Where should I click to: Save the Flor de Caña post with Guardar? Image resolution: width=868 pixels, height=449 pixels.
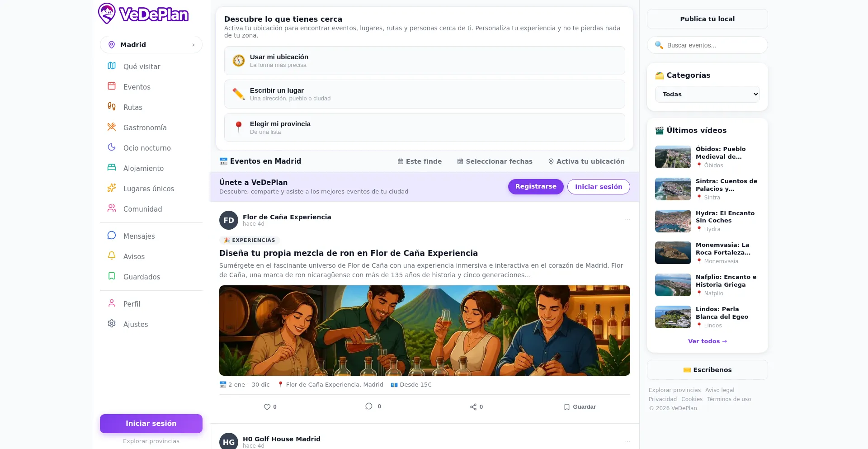pyautogui.click(x=580, y=407)
